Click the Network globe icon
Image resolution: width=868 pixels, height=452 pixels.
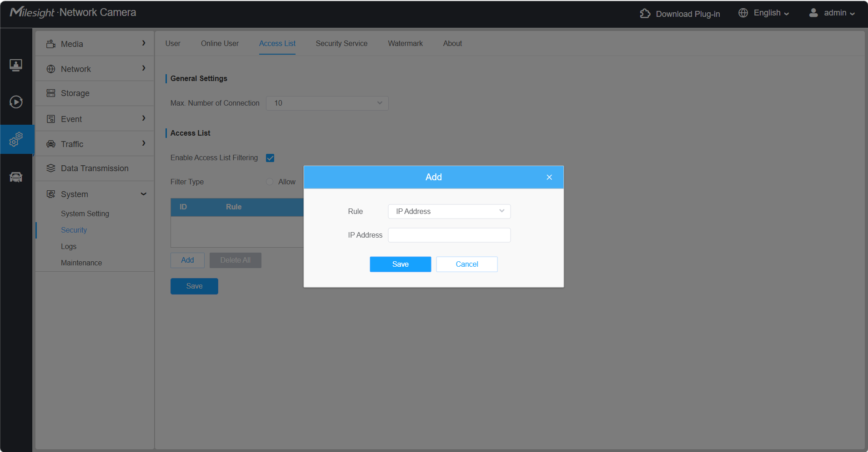coord(51,69)
